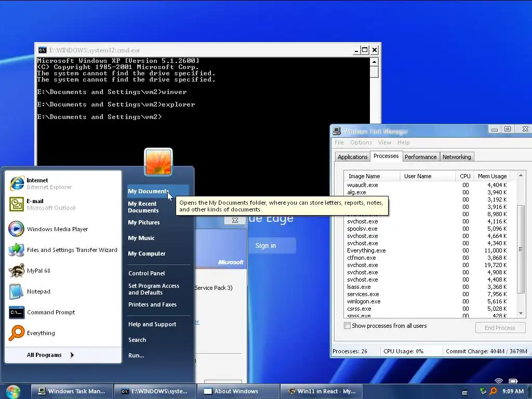Screen dimensions: 532x399
Task: Check Show processes from all users
Action: [x=347, y=326]
